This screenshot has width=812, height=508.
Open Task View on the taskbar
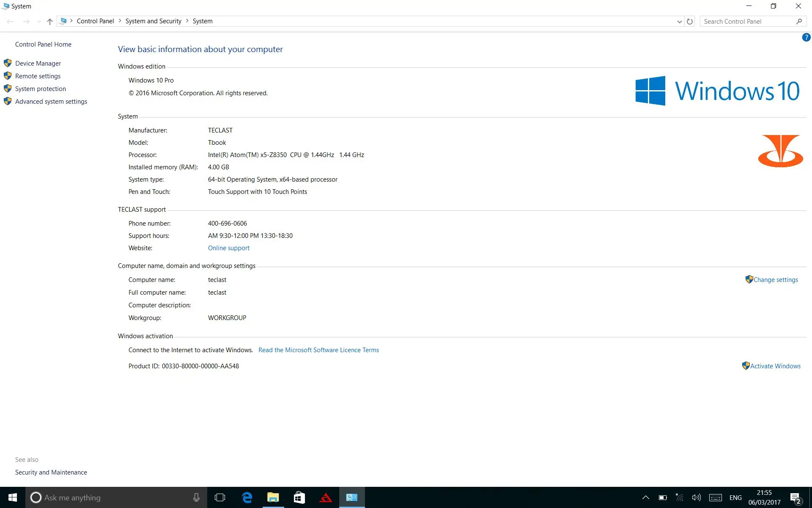(220, 497)
